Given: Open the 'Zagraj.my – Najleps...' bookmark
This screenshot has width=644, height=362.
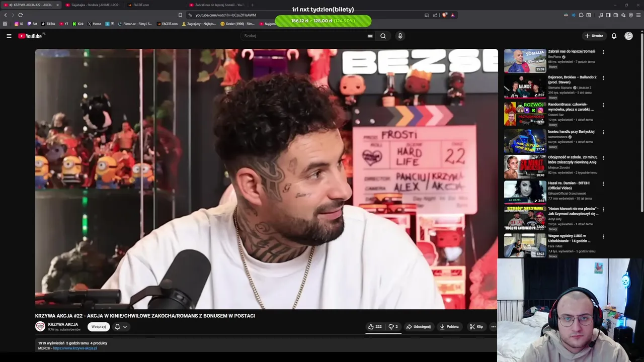Looking at the screenshot, I should coord(199,24).
